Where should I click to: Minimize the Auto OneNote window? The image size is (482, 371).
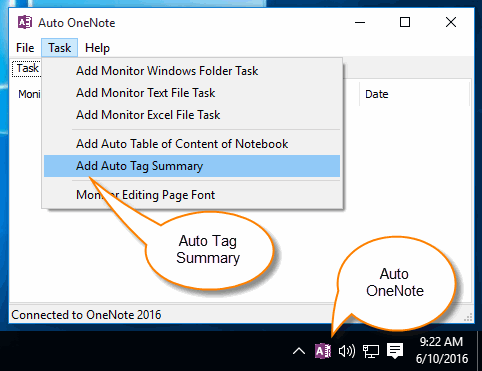(360, 23)
